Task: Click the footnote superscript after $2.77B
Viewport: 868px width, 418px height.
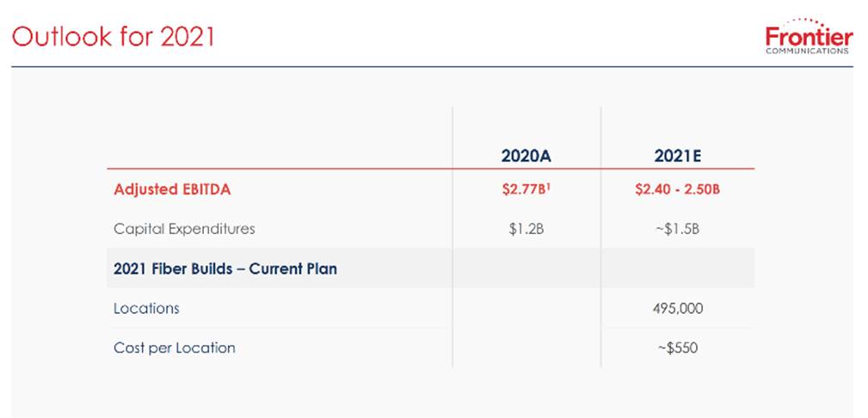Action: coord(548,186)
